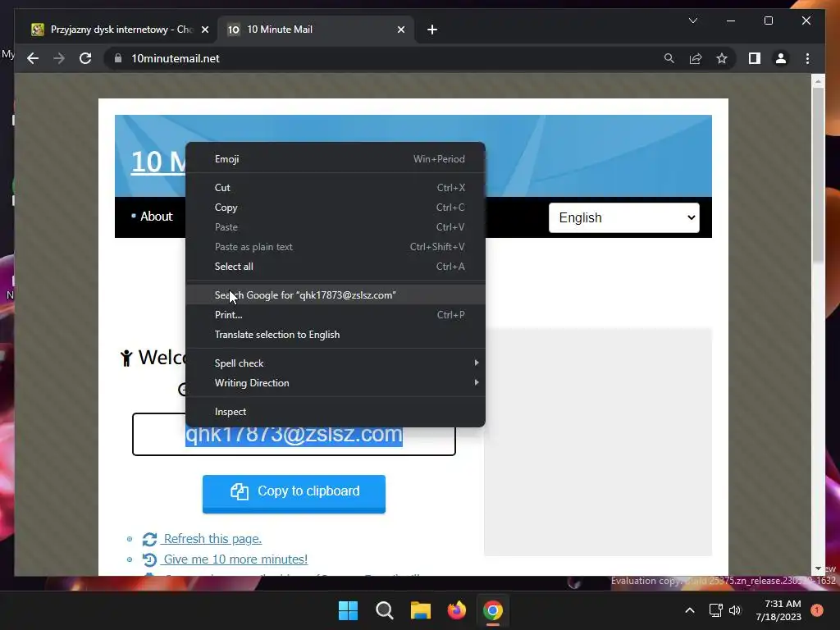Click the Refresh this page link

pyautogui.click(x=212, y=539)
